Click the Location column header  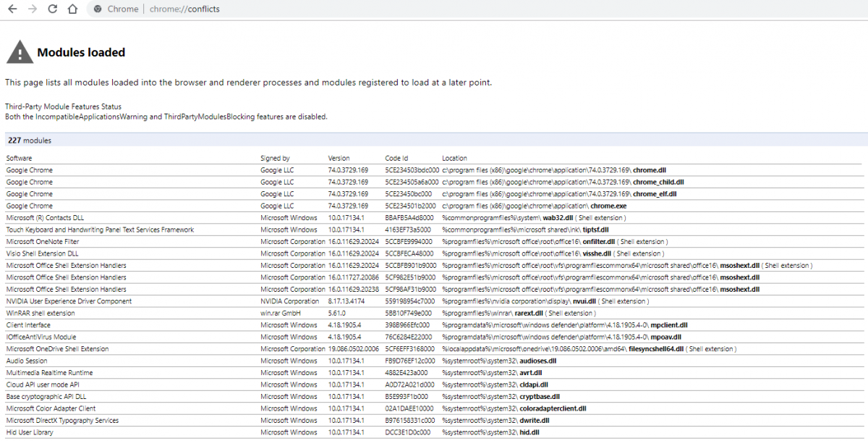[x=454, y=158]
